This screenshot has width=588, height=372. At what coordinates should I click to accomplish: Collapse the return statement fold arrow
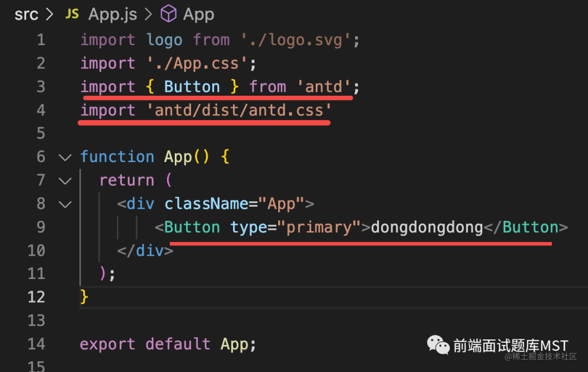pyautogui.click(x=65, y=181)
